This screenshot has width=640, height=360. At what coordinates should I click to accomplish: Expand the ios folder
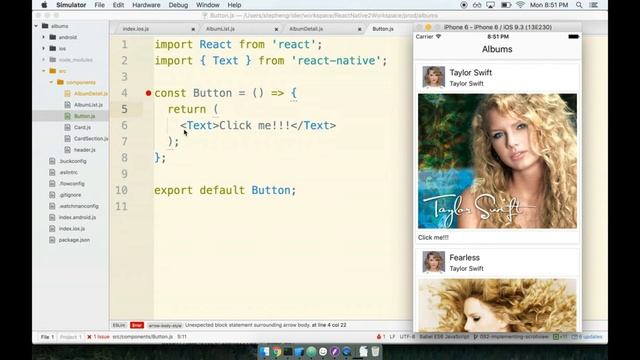pos(44,48)
